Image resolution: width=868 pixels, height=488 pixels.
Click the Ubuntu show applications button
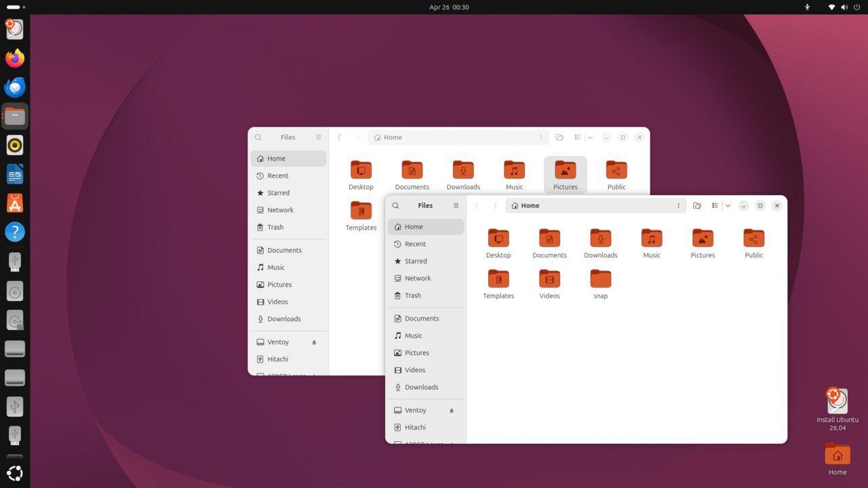15,473
